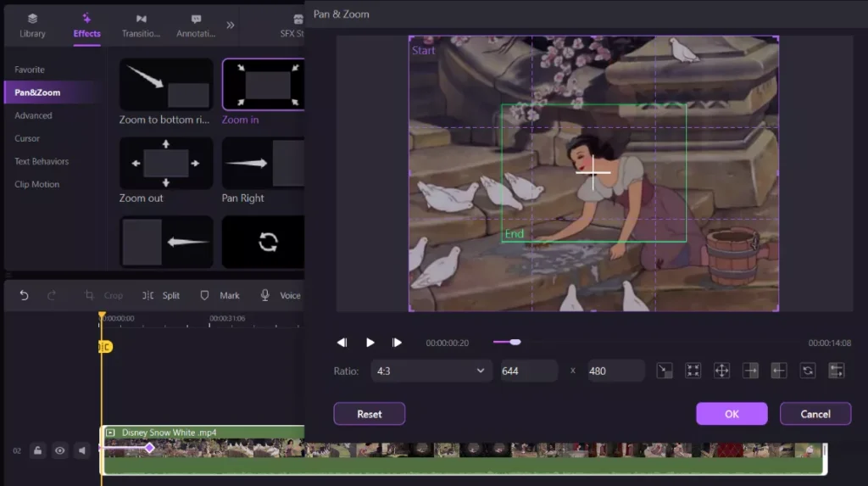Click the crosshair center of End frame
Viewport: 868px width, 486px height.
coord(593,172)
